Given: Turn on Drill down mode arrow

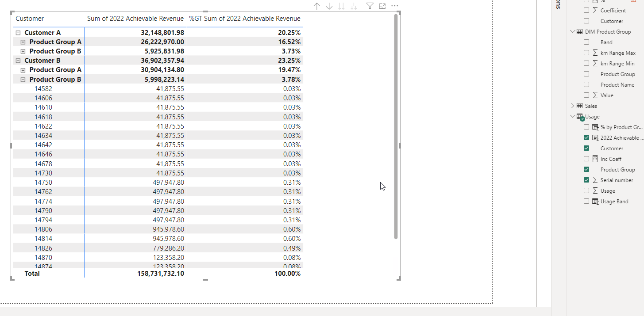Looking at the screenshot, I should (x=329, y=6).
